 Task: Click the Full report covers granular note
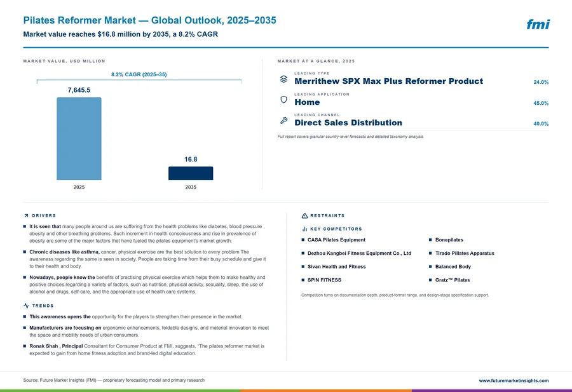point(351,137)
